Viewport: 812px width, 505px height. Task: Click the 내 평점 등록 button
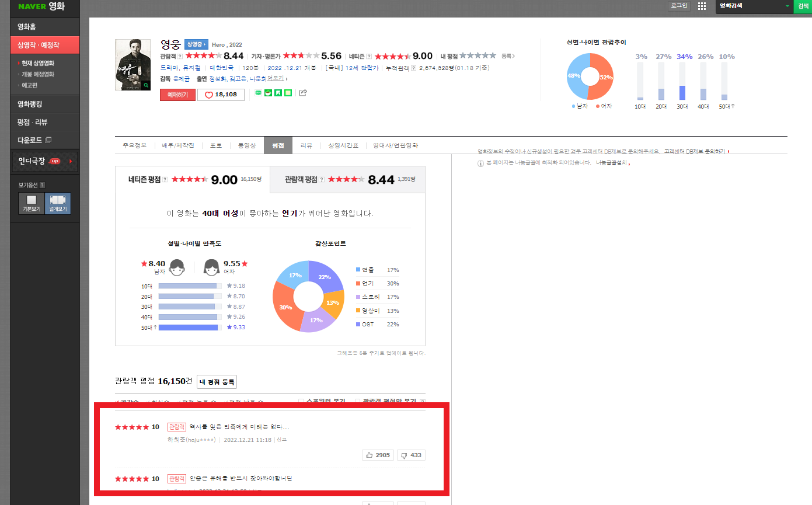click(x=217, y=382)
